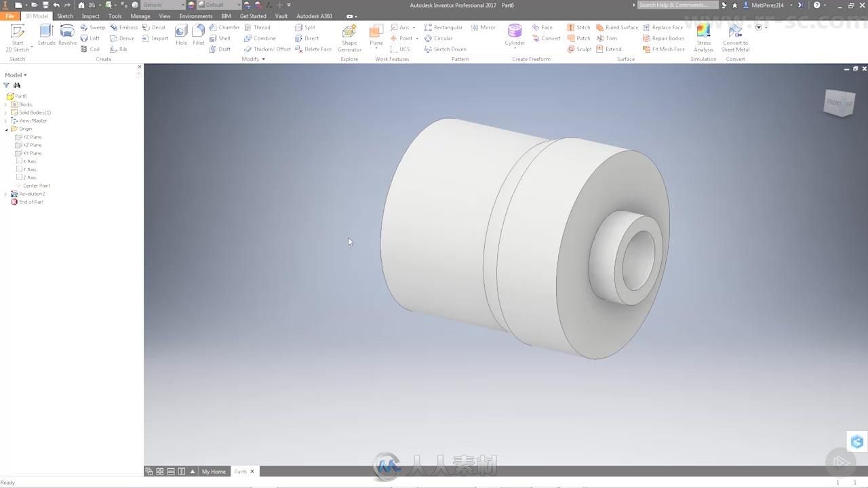Select the Split tool
Screen dimensions: 868x488
click(x=305, y=28)
